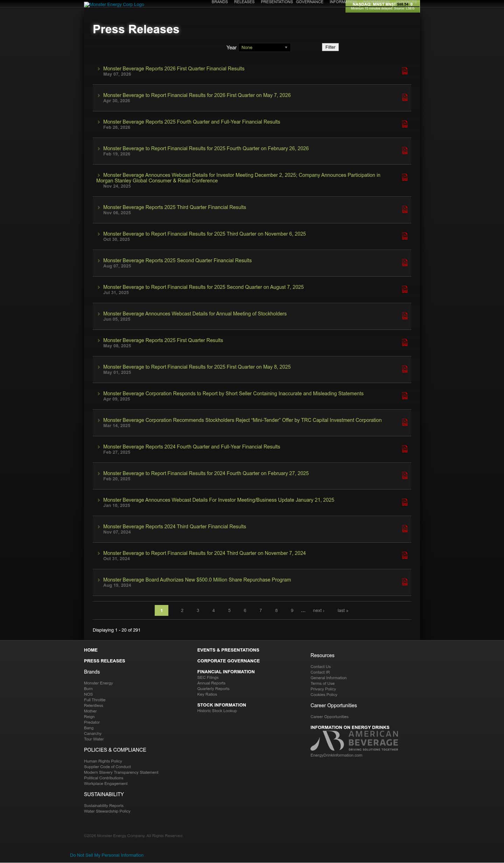The height and width of the screenshot is (863, 504).
Task: Go to page 9 of press releases
Action: (x=292, y=610)
